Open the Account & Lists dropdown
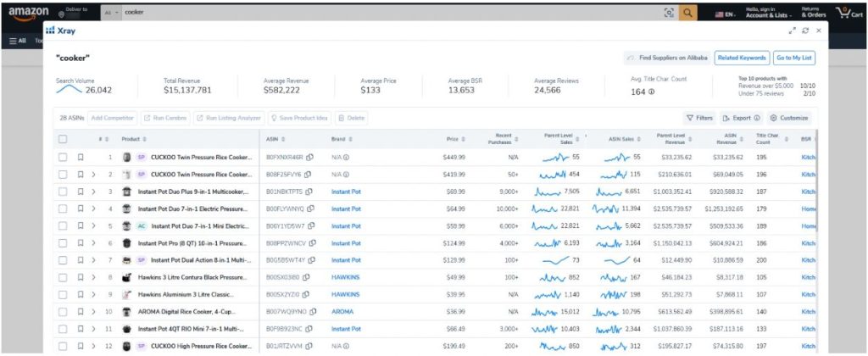The image size is (868, 356). (769, 13)
